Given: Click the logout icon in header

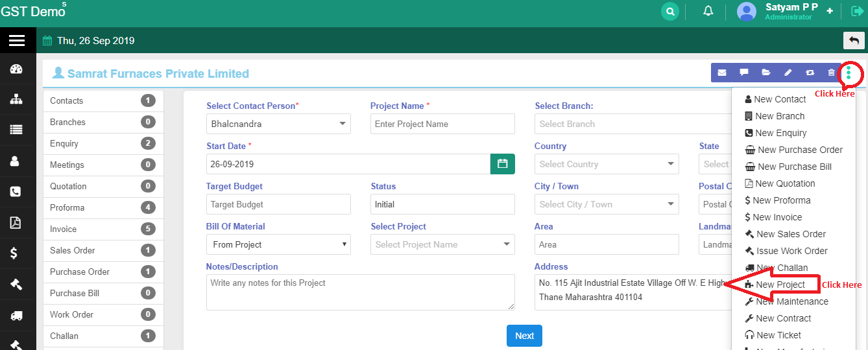Looking at the screenshot, I should tap(857, 11).
